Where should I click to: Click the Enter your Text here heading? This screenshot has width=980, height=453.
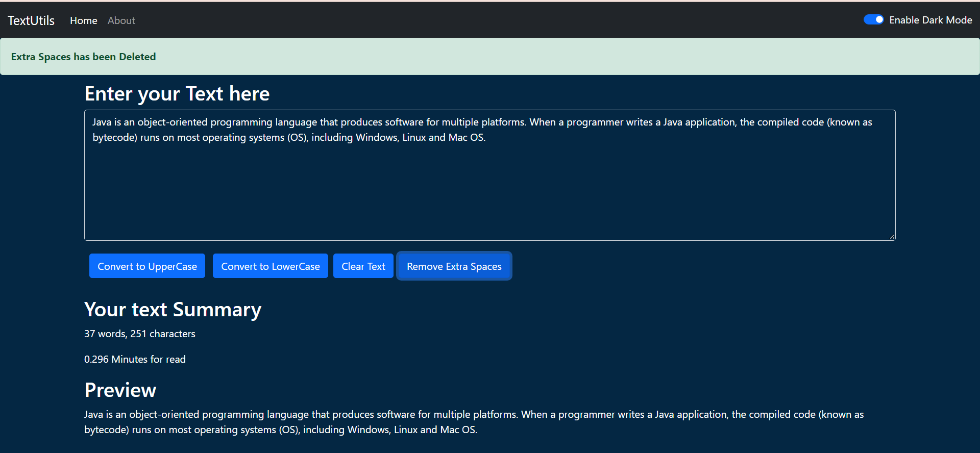[177, 94]
